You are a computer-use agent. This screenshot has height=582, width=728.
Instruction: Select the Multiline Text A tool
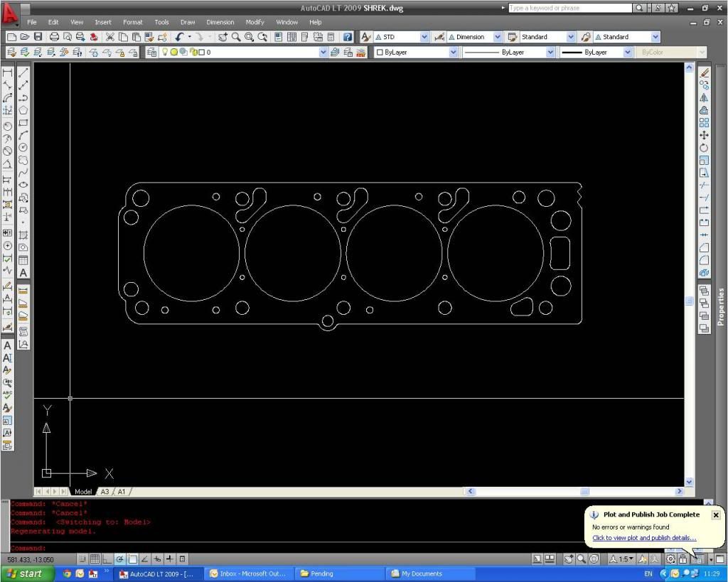(x=23, y=273)
